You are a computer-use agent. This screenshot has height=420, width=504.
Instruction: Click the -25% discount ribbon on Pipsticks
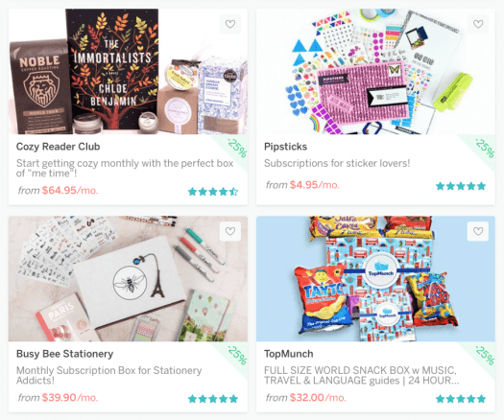[485, 148]
